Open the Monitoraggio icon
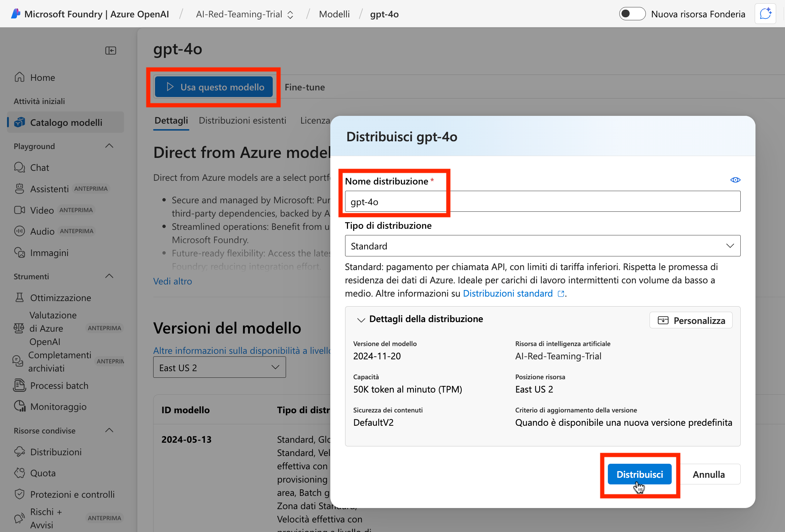The image size is (785, 532). [20, 406]
